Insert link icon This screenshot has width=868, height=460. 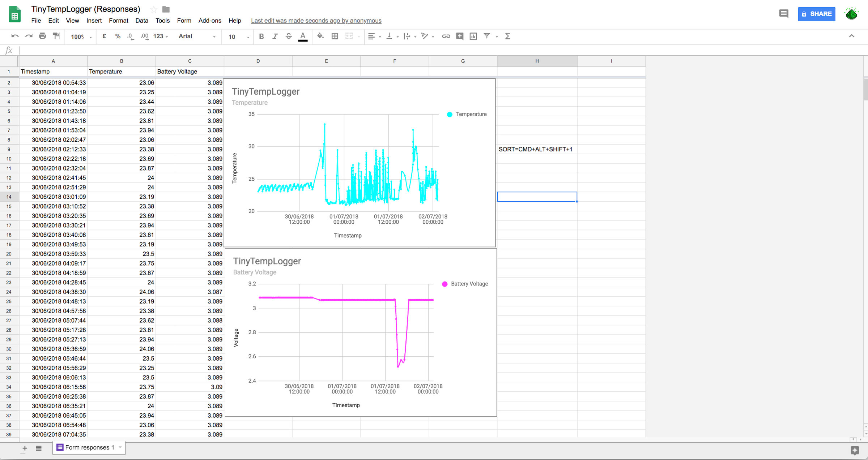446,36
